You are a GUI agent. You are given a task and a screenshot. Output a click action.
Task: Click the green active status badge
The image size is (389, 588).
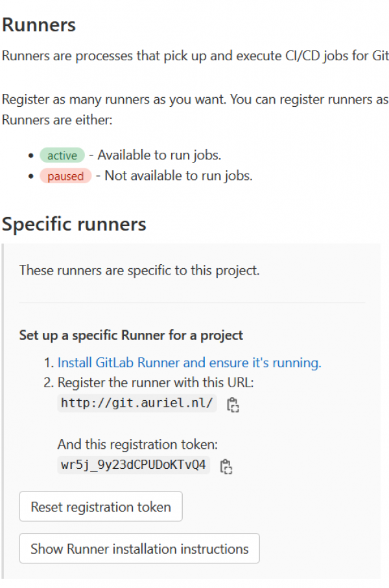point(62,155)
